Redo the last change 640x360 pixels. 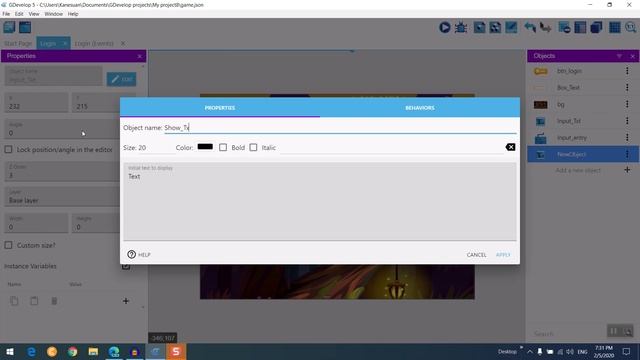[545, 27]
